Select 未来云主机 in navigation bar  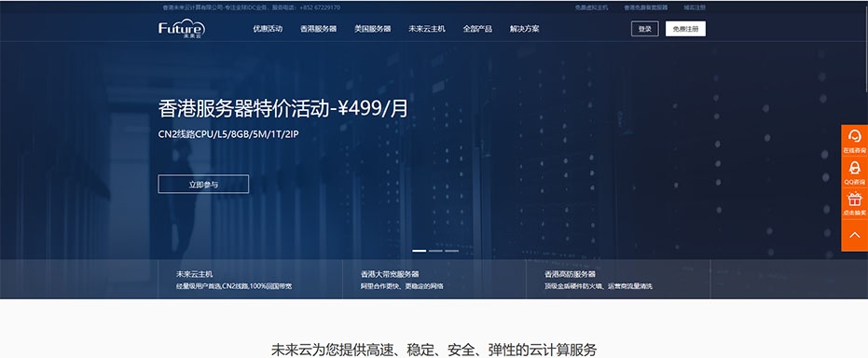[x=427, y=29]
